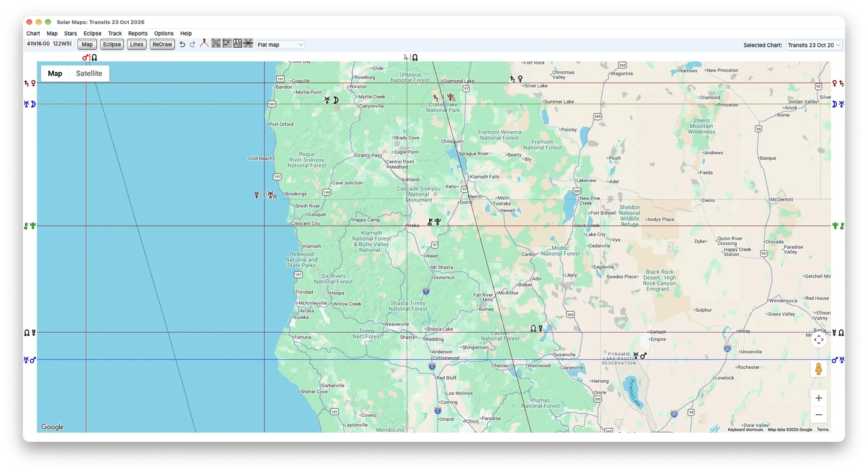Click the redo arrow icon in toolbar
The height and width of the screenshot is (472, 868).
[193, 44]
